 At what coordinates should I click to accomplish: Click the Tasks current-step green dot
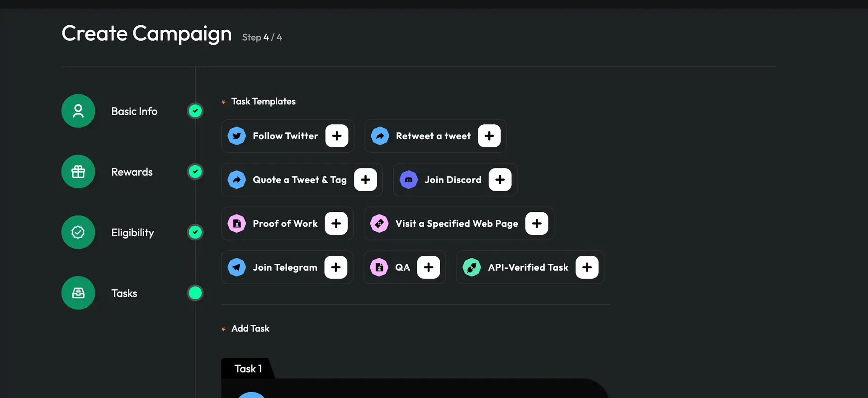(x=195, y=293)
